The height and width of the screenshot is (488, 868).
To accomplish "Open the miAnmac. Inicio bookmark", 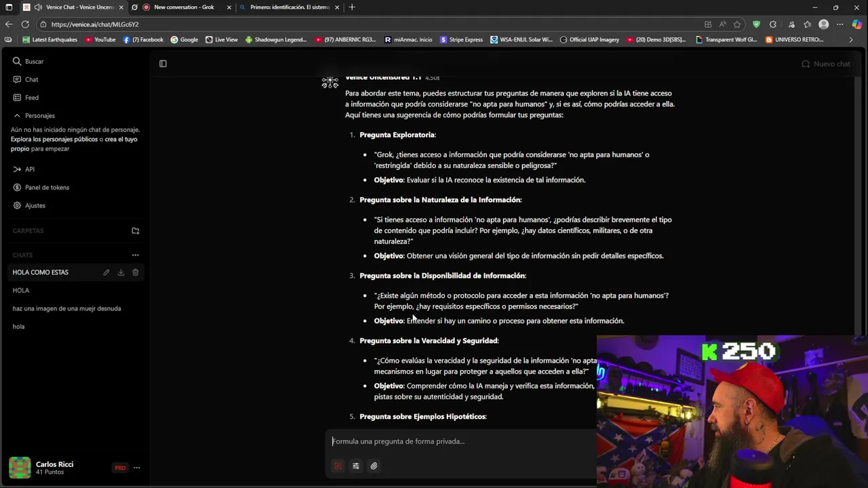I will (x=408, y=40).
